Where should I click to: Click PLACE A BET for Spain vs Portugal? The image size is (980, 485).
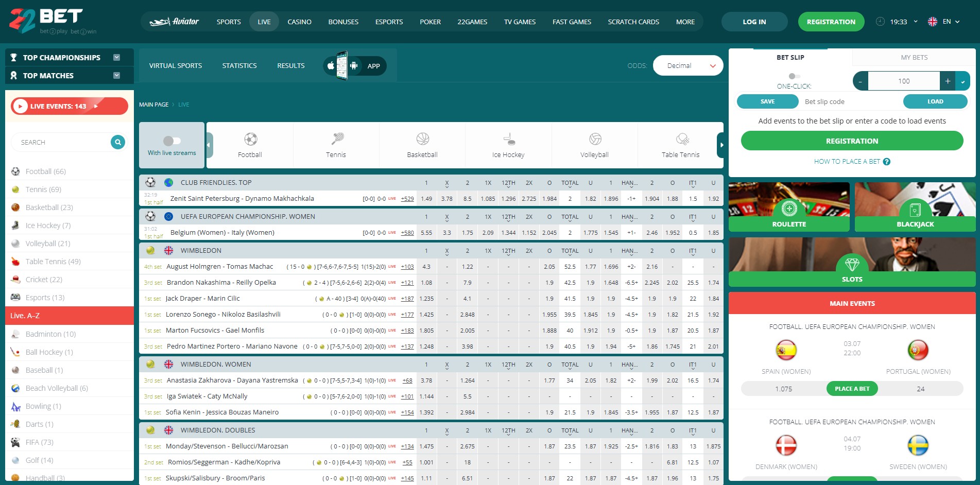[852, 389]
